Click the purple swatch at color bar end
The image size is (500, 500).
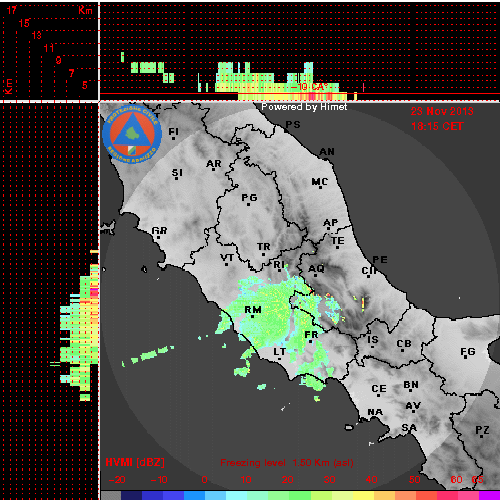click(489, 495)
